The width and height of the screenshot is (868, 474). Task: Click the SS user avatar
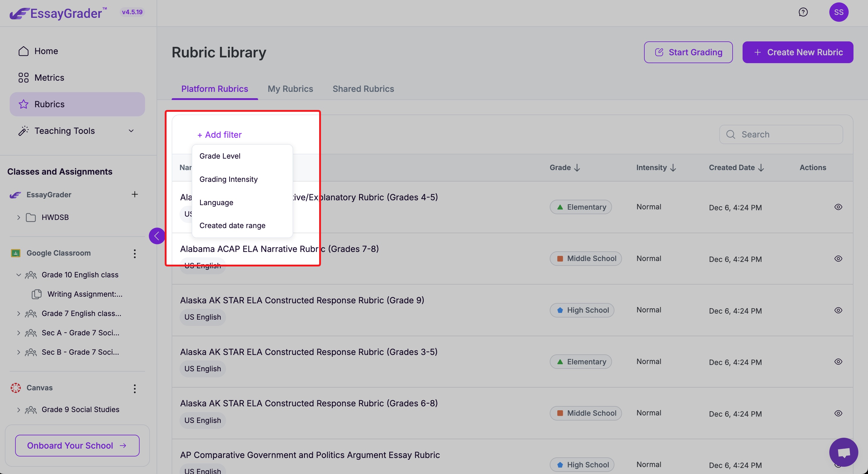(x=838, y=12)
